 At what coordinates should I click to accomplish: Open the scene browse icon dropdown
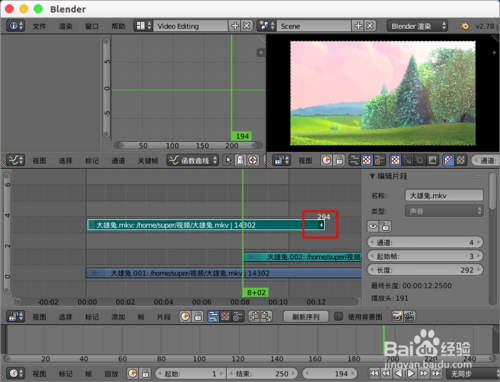(x=267, y=26)
